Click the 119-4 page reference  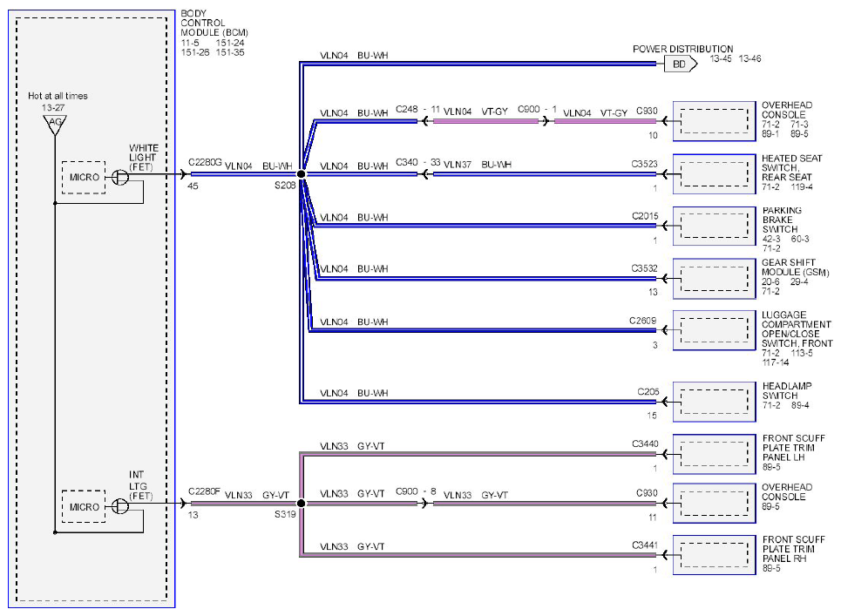click(x=801, y=187)
